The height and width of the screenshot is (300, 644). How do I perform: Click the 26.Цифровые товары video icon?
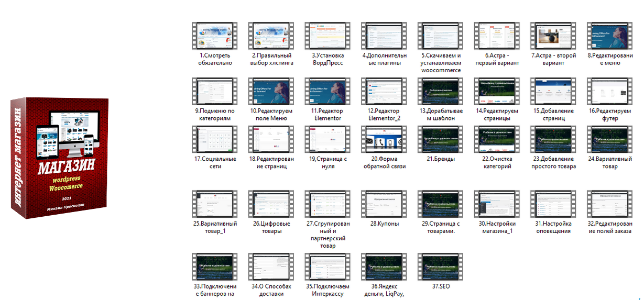(270, 205)
